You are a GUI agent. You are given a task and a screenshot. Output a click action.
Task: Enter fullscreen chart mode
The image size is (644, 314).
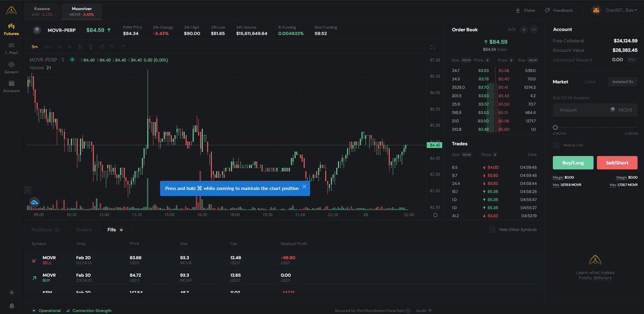[x=433, y=47]
